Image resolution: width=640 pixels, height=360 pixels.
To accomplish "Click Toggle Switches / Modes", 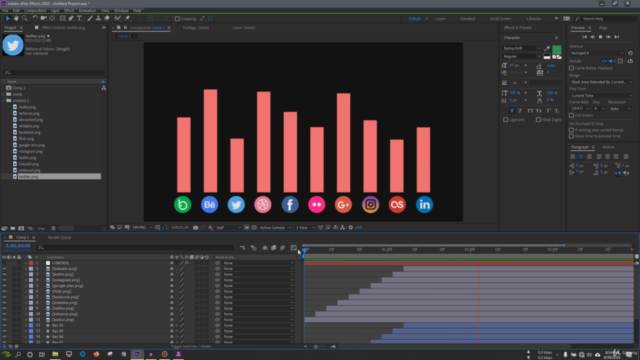I will 191,346.
